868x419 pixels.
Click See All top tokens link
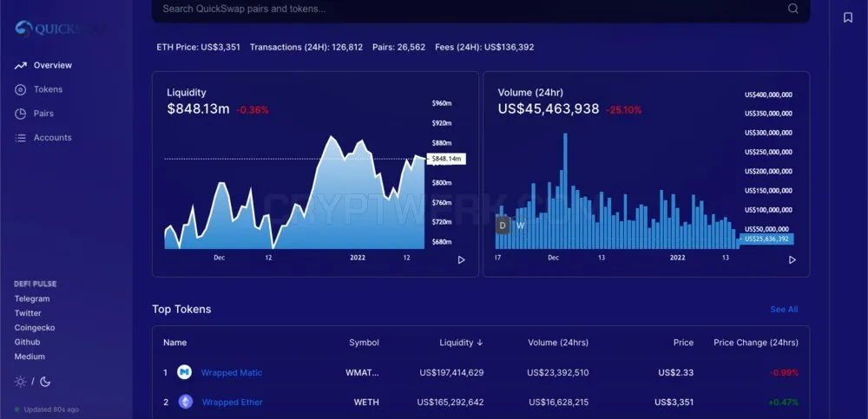click(784, 310)
